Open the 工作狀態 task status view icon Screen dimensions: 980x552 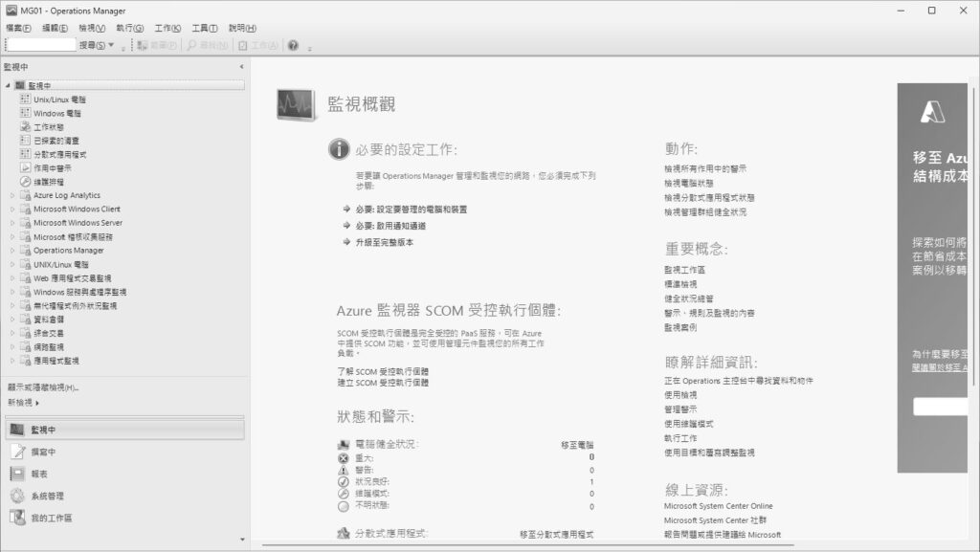(25, 126)
